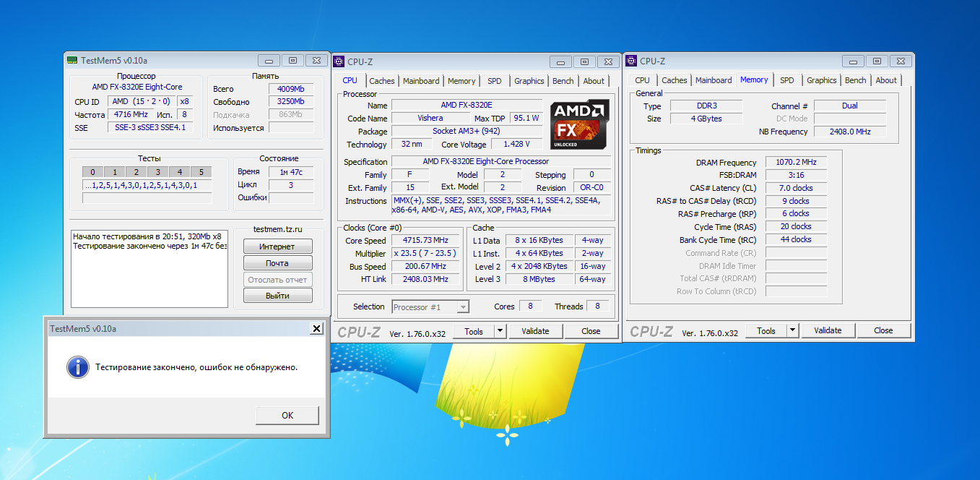Click Tools button in CPU window
Viewport: 980px width, 480px height.
(474, 331)
